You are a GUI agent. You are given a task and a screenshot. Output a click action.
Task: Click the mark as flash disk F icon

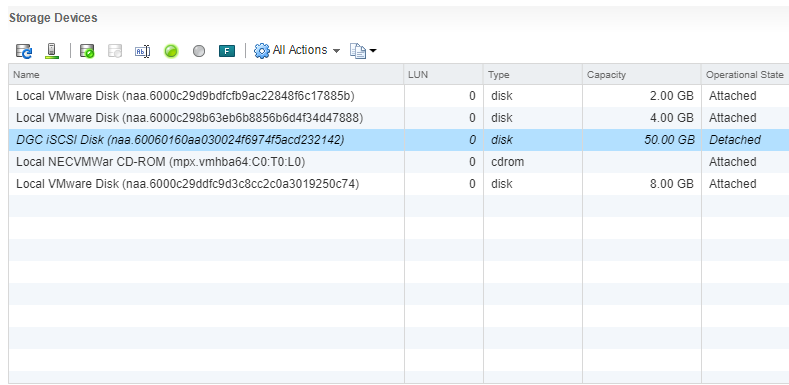coord(227,51)
